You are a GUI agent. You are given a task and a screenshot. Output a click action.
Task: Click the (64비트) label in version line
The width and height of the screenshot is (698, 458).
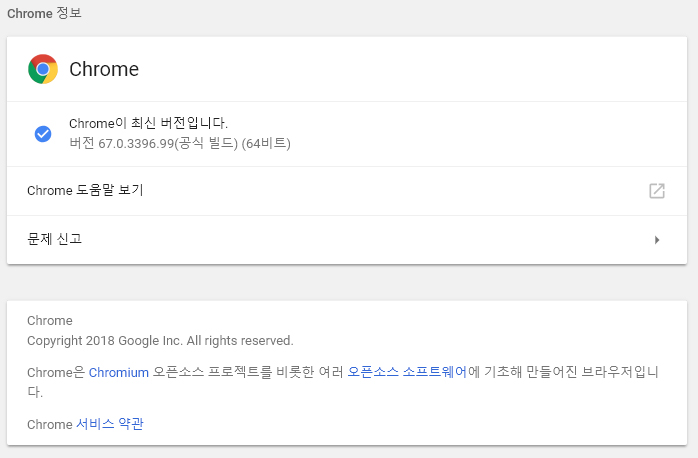coord(266,143)
